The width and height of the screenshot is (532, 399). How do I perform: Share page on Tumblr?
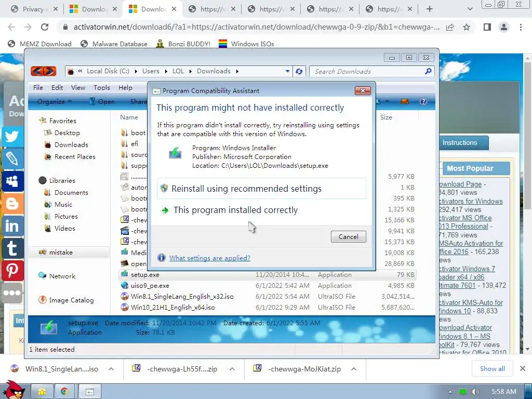click(x=12, y=248)
